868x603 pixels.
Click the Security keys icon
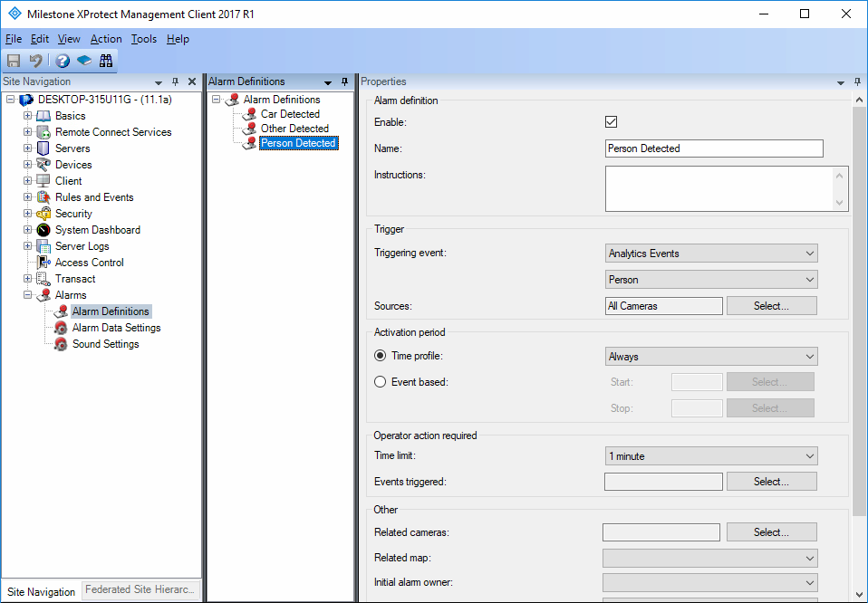[43, 214]
